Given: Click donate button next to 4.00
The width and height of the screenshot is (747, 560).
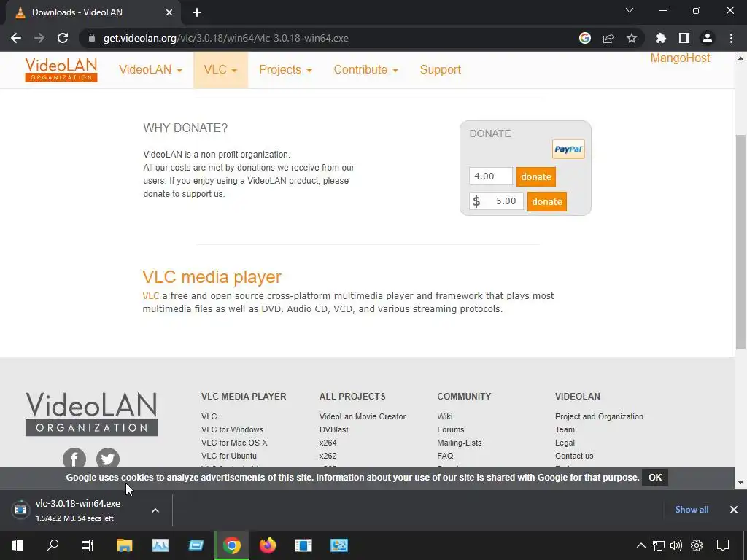Looking at the screenshot, I should [x=536, y=176].
